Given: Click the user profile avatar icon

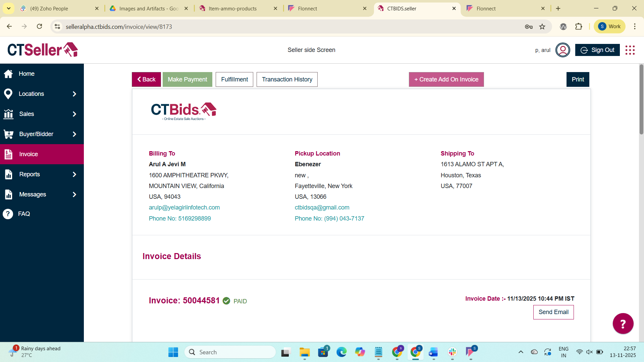Looking at the screenshot, I should (x=562, y=50).
